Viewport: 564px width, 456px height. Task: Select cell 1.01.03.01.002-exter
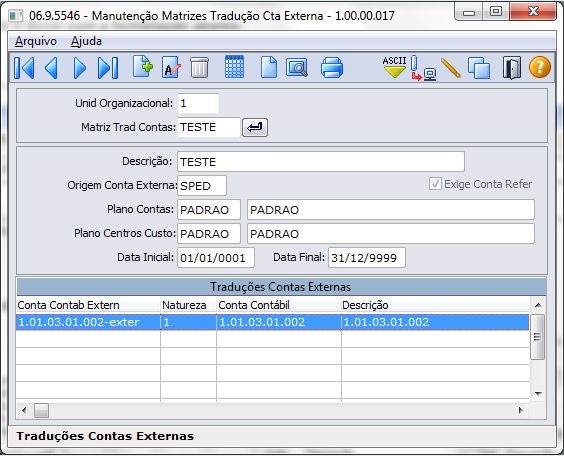click(88, 322)
